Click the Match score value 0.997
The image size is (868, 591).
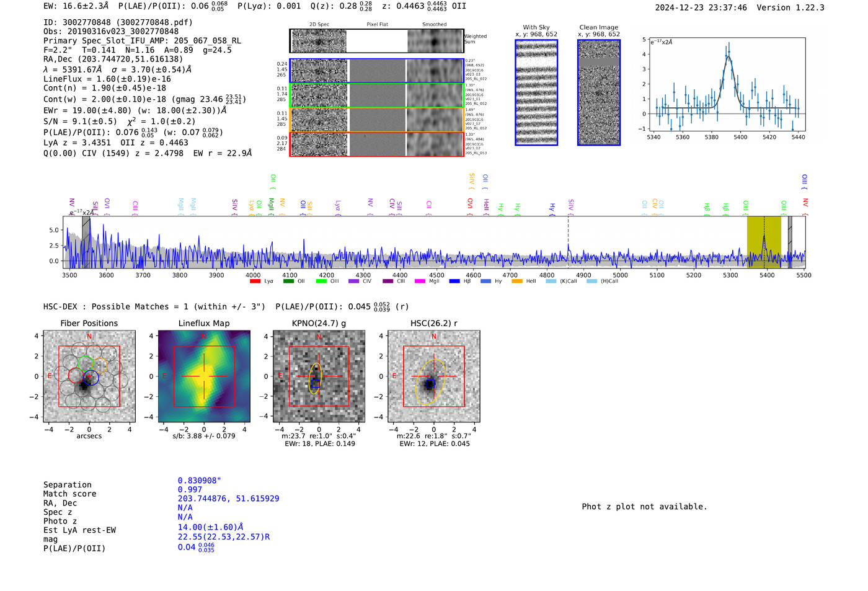point(190,490)
